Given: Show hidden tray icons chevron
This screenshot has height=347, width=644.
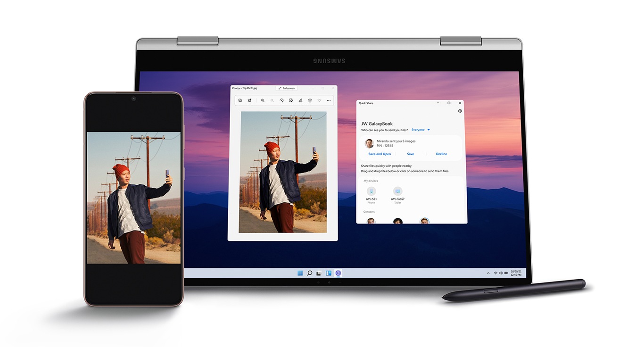Looking at the screenshot, I should point(488,273).
